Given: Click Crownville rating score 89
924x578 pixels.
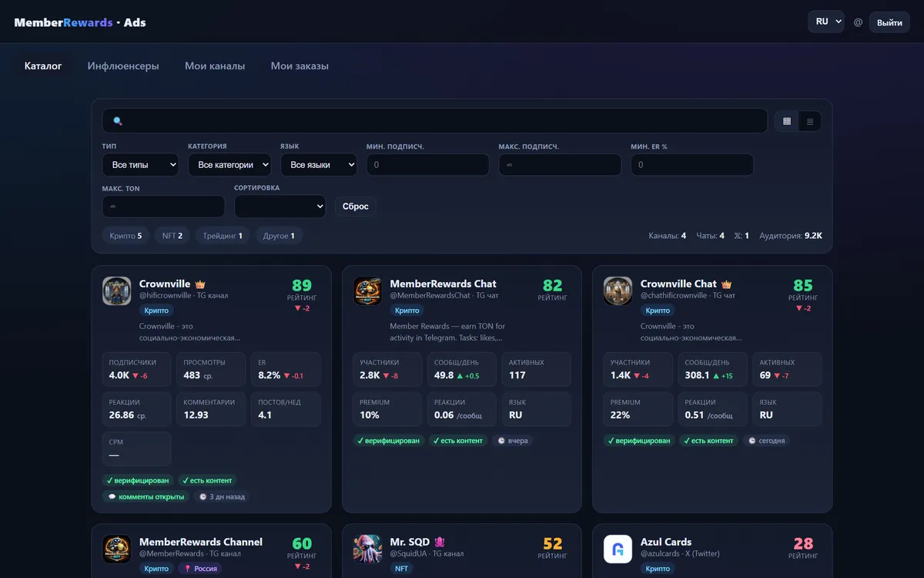Looking at the screenshot, I should coord(302,285).
